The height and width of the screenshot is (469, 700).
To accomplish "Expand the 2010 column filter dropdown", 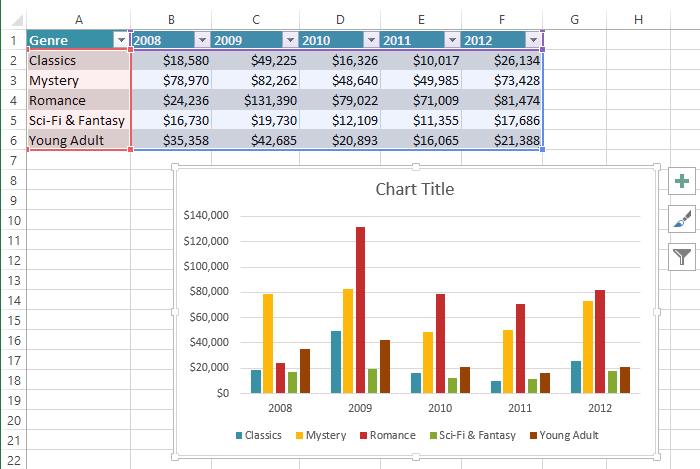I will (x=371, y=40).
